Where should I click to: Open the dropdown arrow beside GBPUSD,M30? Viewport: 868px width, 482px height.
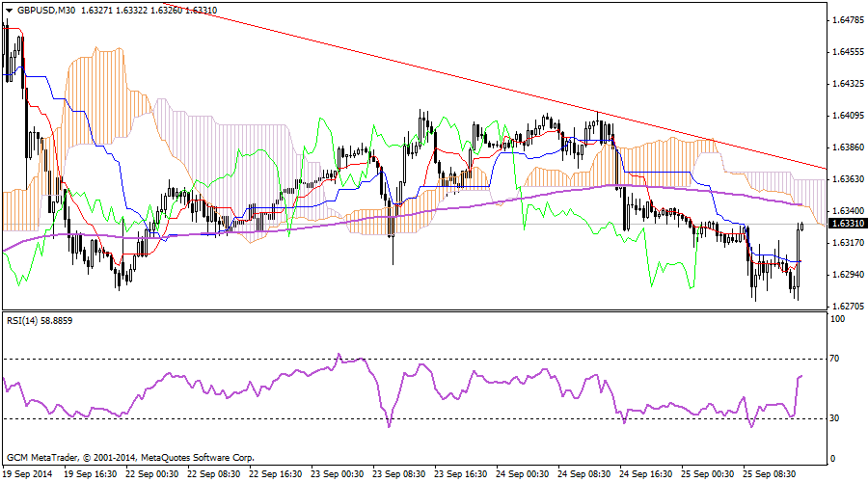(9, 10)
